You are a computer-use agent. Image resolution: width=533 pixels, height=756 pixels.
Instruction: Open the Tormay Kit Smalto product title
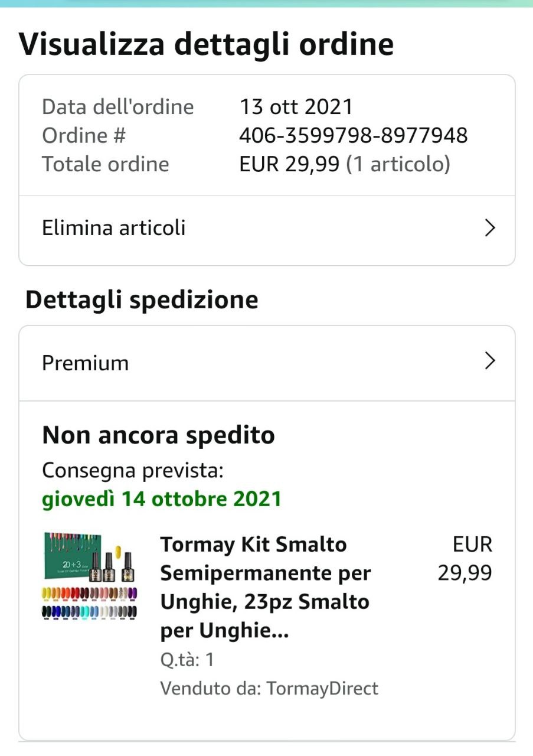[x=265, y=587]
